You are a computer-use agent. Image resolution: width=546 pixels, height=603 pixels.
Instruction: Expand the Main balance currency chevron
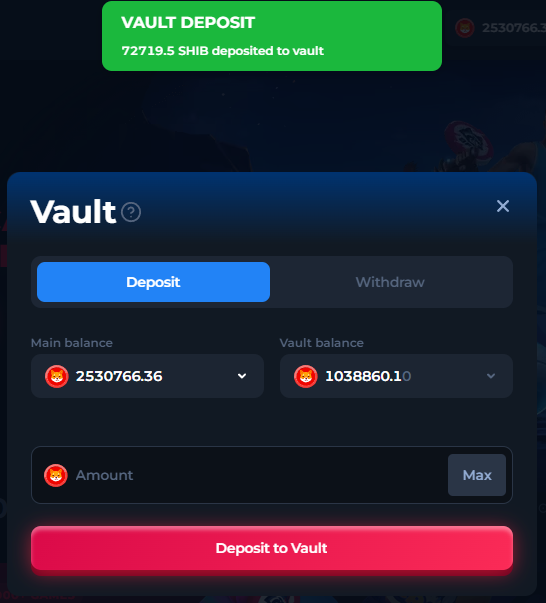tap(242, 376)
